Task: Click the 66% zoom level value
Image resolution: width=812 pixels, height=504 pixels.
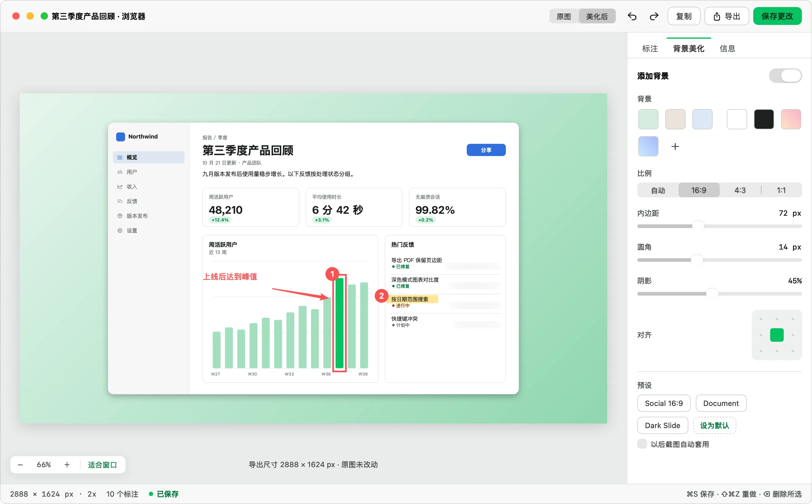Action: coord(44,465)
